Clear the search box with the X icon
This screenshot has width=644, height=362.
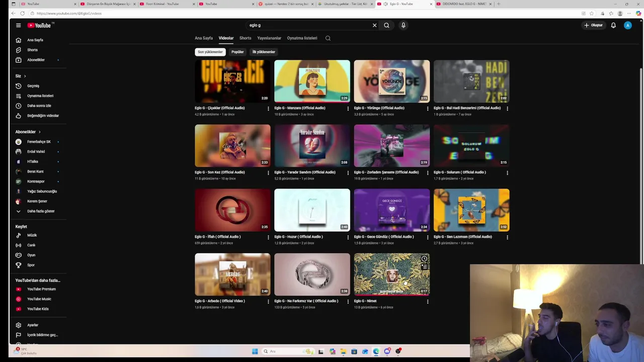tap(374, 25)
